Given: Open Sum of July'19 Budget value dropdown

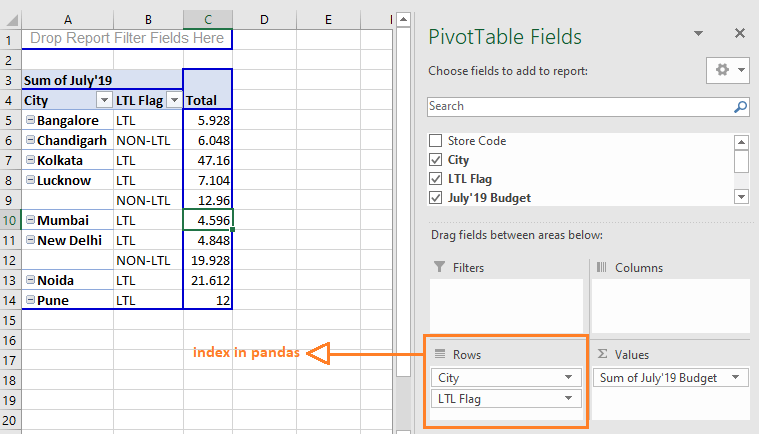Looking at the screenshot, I should coord(736,377).
